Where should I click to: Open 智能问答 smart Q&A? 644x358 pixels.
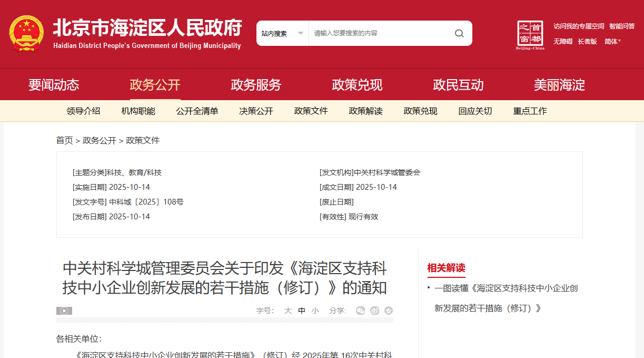click(623, 25)
